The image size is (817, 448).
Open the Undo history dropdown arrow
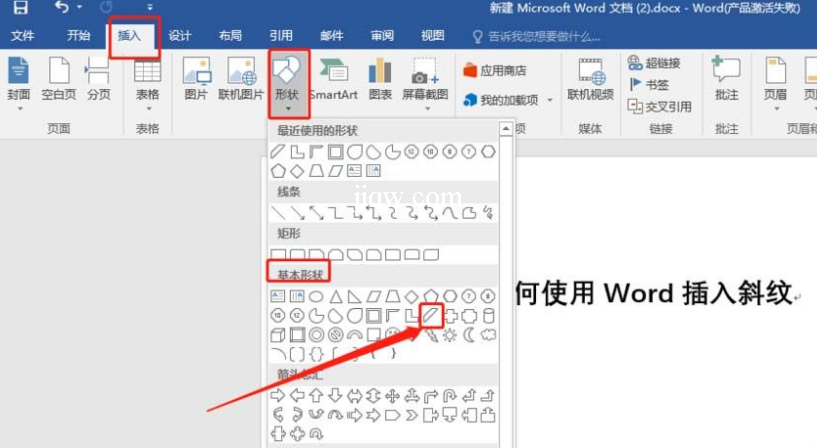80,7
